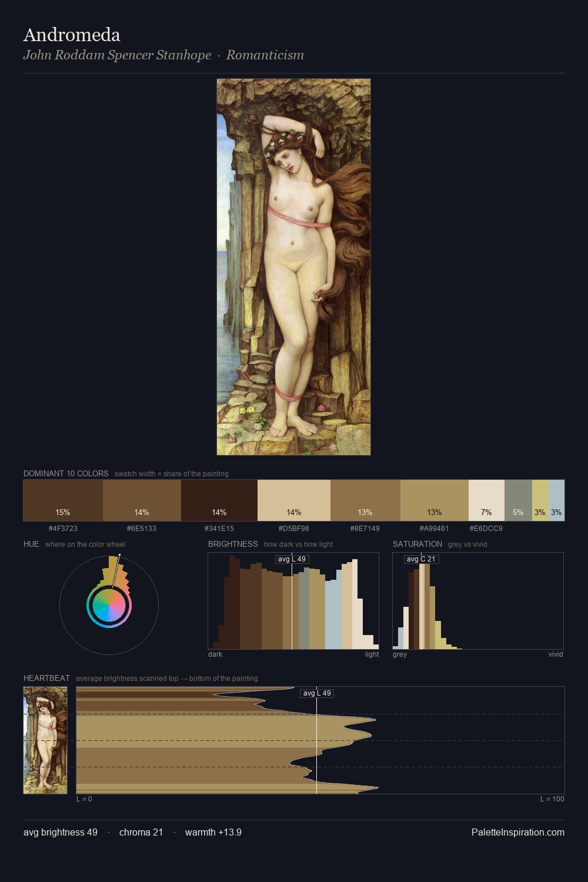Image resolution: width=588 pixels, height=882 pixels.
Task: Click the 'dark' axis label under Brightness
Action: pyautogui.click(x=215, y=654)
